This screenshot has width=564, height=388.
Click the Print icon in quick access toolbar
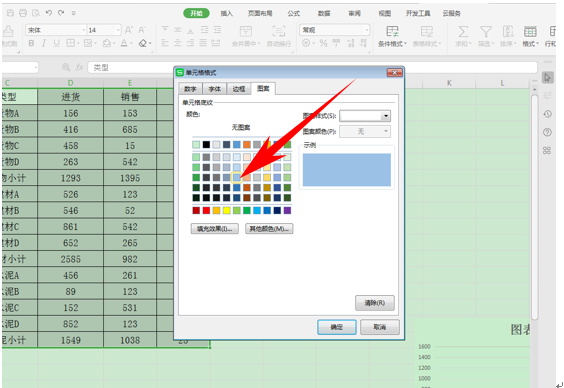[x=23, y=13]
